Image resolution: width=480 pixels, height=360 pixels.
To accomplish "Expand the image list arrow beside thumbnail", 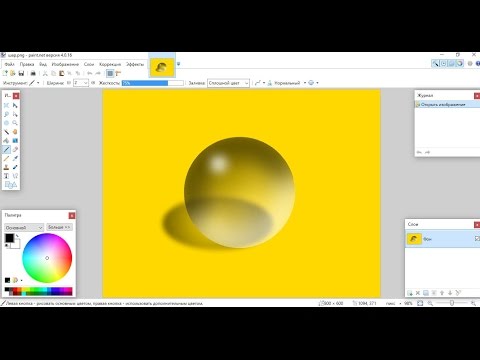I will pyautogui.click(x=178, y=64).
